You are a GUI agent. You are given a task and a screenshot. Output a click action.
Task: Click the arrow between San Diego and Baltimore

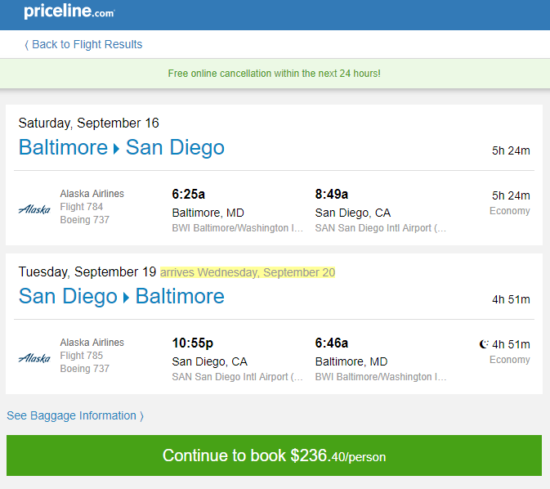tap(126, 298)
